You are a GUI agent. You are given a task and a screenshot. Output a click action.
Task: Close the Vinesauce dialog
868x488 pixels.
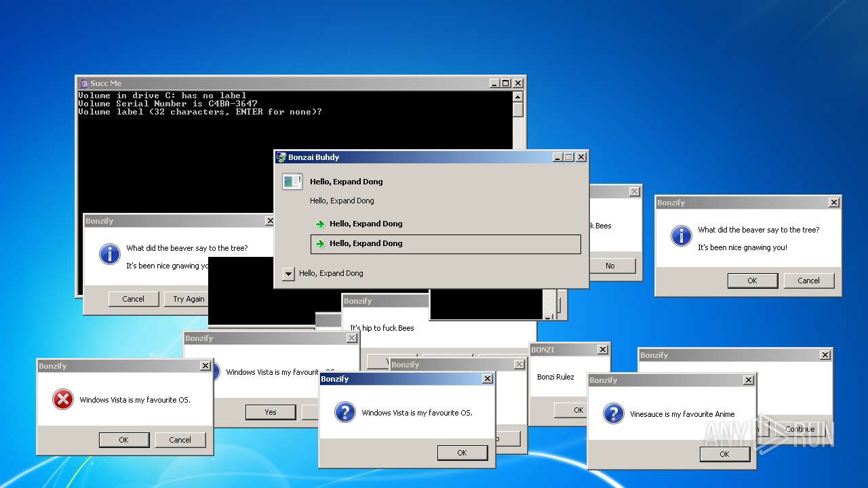[749, 380]
